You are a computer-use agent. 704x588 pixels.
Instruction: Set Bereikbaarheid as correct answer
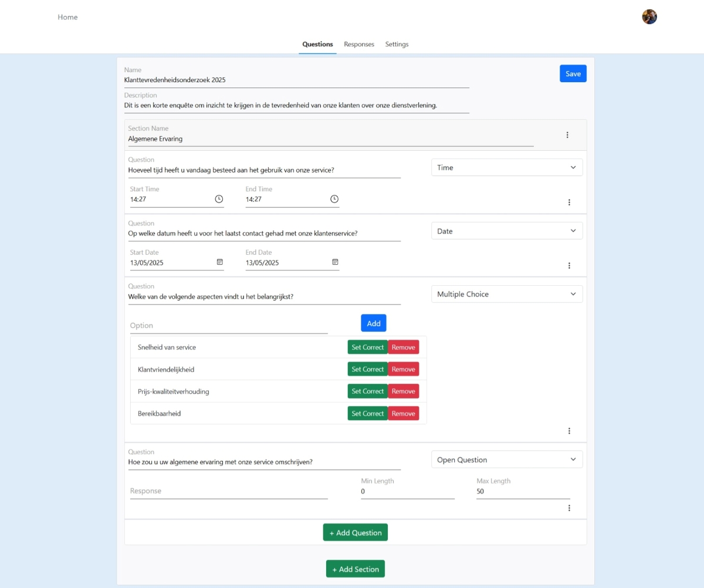pyautogui.click(x=367, y=414)
